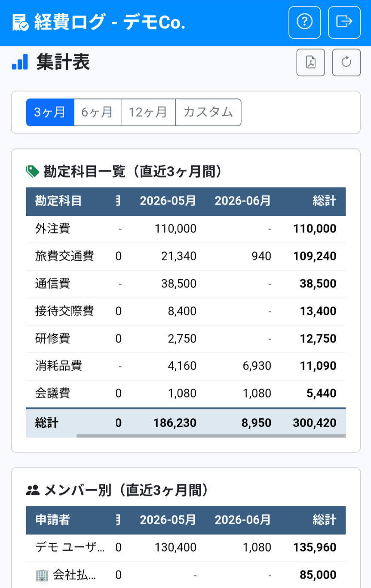Click the 経費ログ receipt logo icon
Screen dimensions: 371x588
(x=20, y=22)
